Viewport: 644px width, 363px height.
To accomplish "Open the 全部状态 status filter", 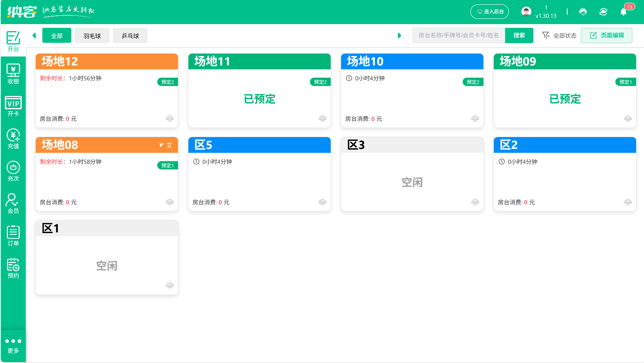I will click(559, 36).
